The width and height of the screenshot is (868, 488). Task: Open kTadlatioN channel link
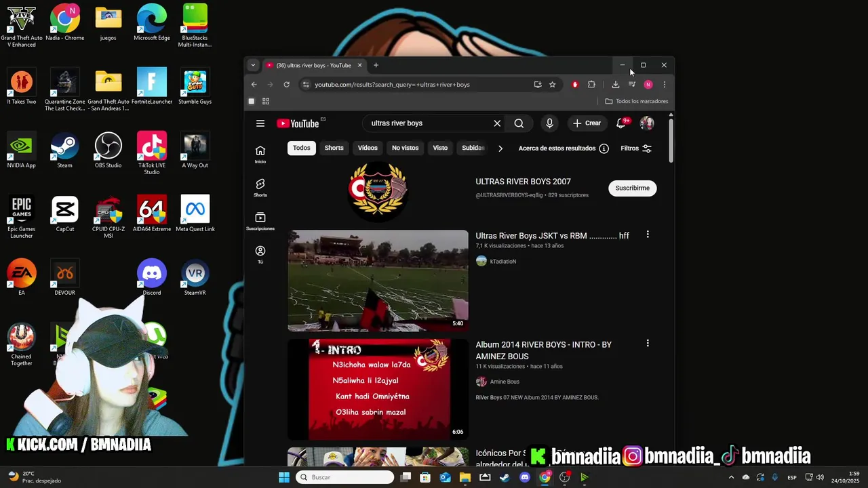pyautogui.click(x=502, y=262)
